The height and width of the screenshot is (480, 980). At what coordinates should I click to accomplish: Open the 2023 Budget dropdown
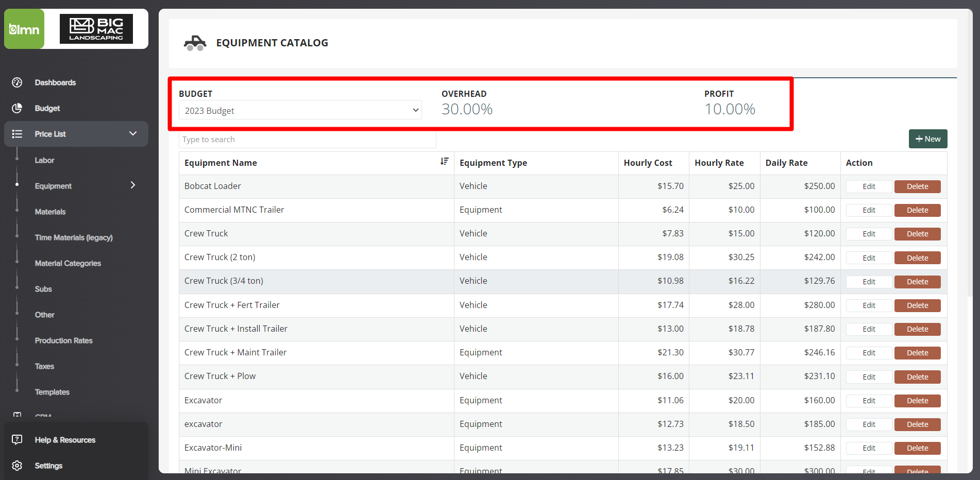coord(300,110)
